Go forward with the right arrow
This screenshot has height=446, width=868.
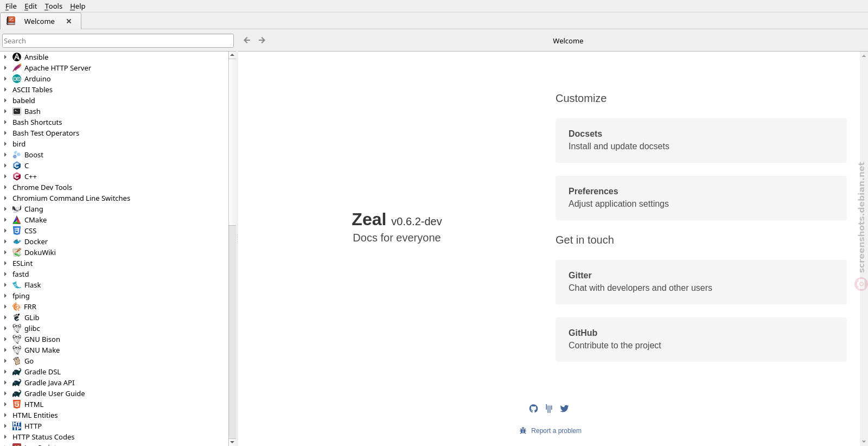pos(262,40)
